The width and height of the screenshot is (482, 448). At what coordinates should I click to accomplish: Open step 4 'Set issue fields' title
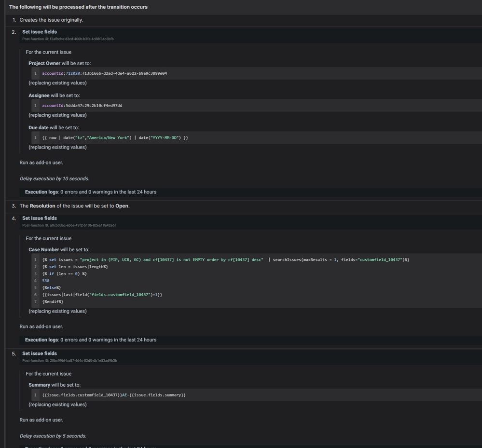pyautogui.click(x=40, y=218)
